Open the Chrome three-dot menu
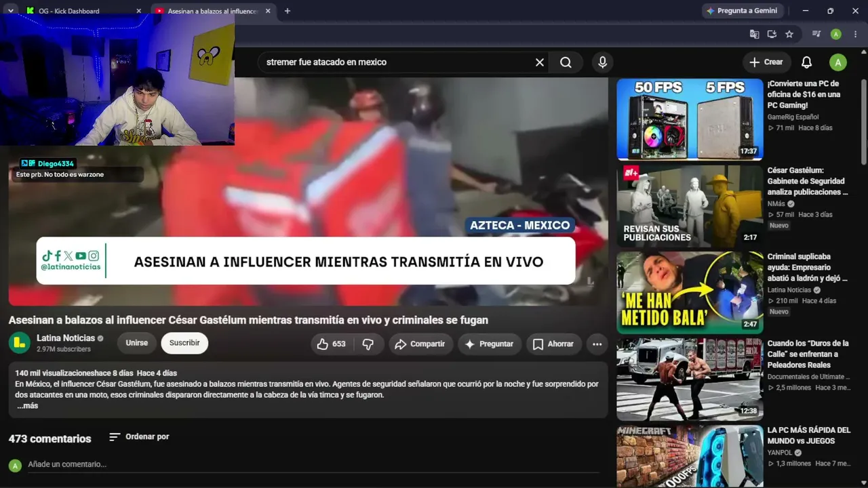Image resolution: width=868 pixels, height=488 pixels. pos(855,34)
